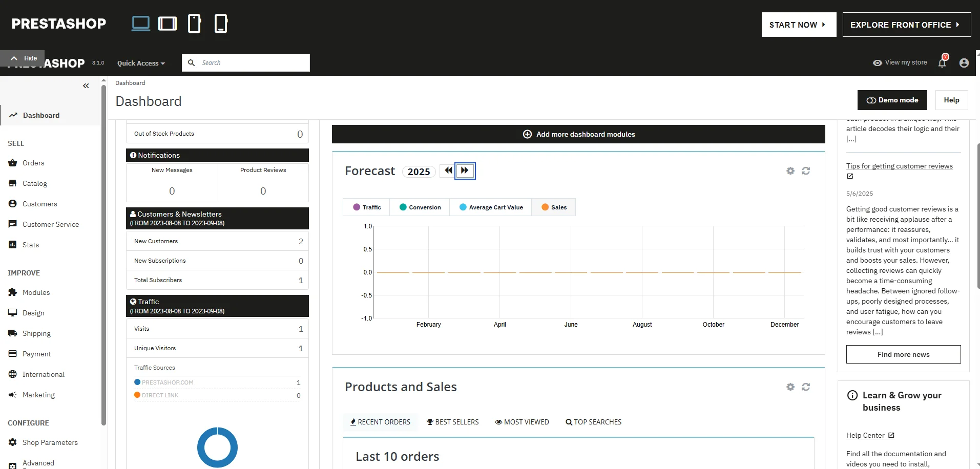This screenshot has height=469, width=980.
Task: Toggle the Traffic series in chart
Action: pyautogui.click(x=366, y=207)
